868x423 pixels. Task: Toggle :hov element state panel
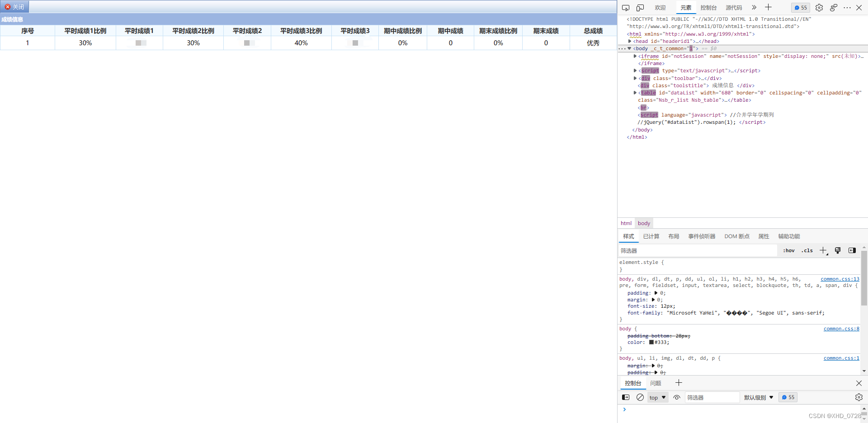[789, 250]
